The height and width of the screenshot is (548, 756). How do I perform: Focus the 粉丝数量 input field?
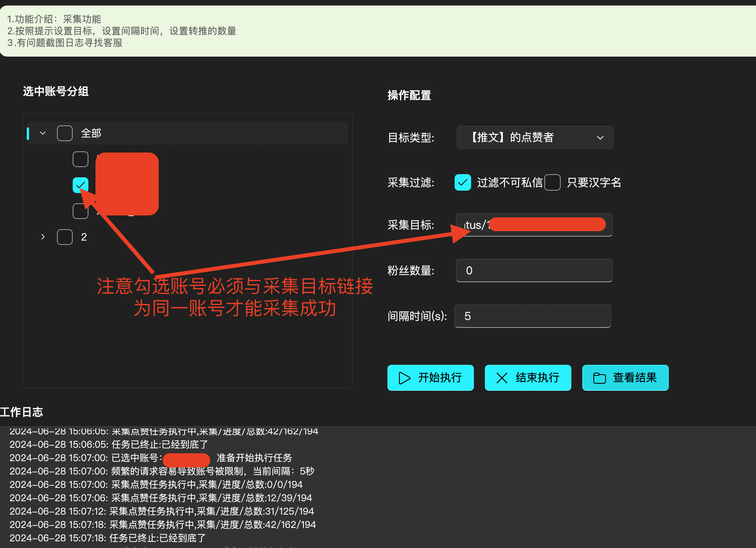pyautogui.click(x=534, y=270)
